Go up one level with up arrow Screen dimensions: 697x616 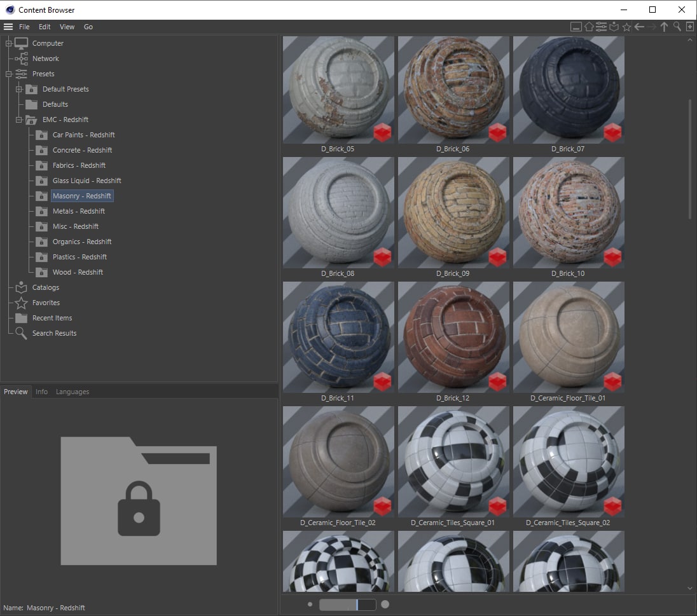[664, 27]
